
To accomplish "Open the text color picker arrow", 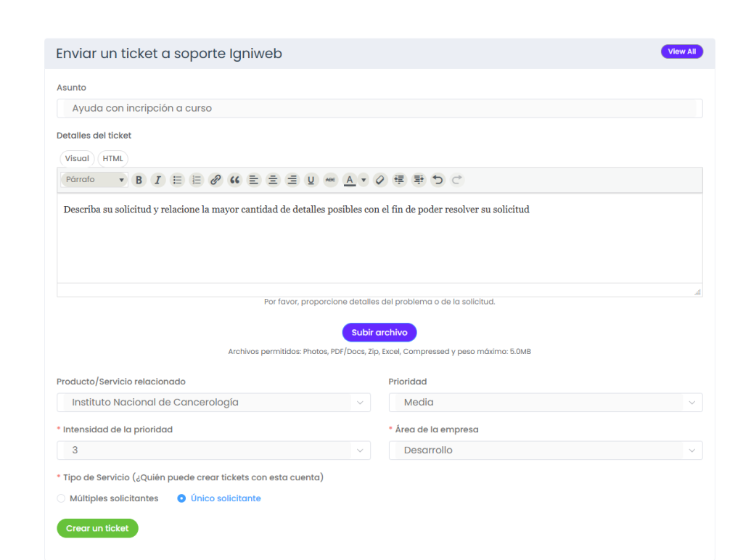I will [364, 180].
